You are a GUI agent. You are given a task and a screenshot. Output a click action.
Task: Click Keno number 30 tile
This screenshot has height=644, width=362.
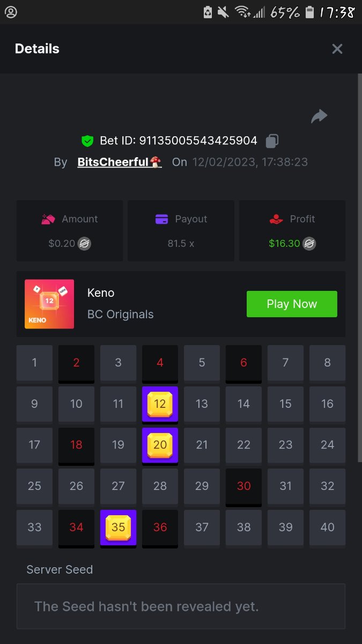243,487
